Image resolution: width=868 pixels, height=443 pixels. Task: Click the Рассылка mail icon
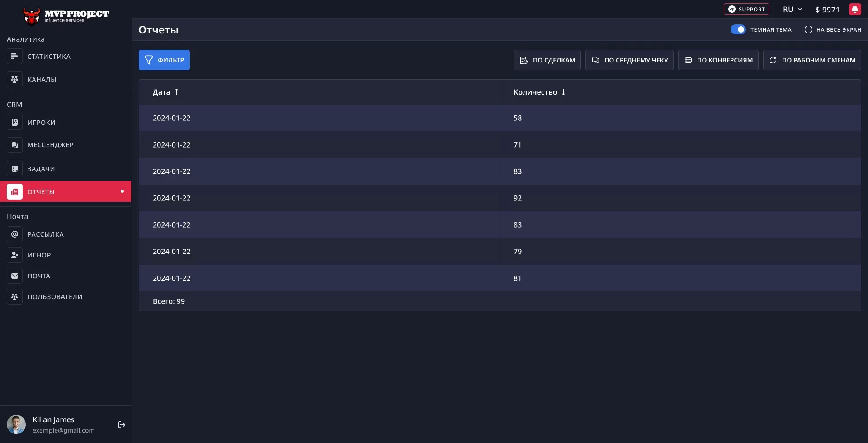click(x=14, y=234)
